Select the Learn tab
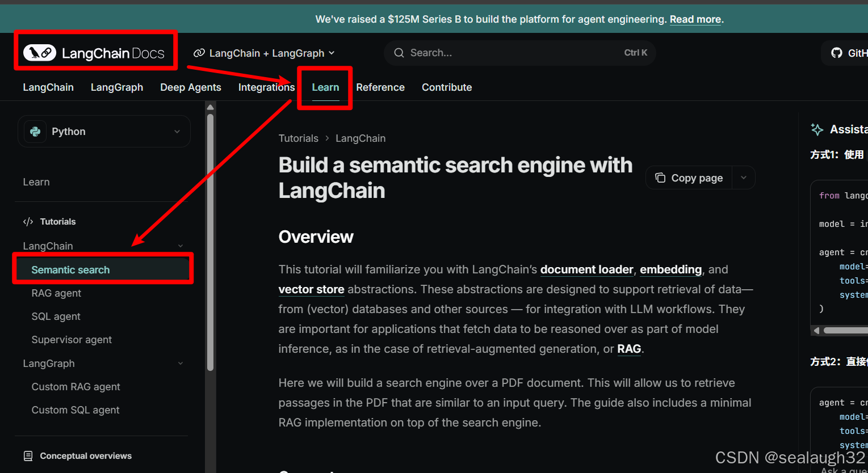868x473 pixels. tap(325, 87)
